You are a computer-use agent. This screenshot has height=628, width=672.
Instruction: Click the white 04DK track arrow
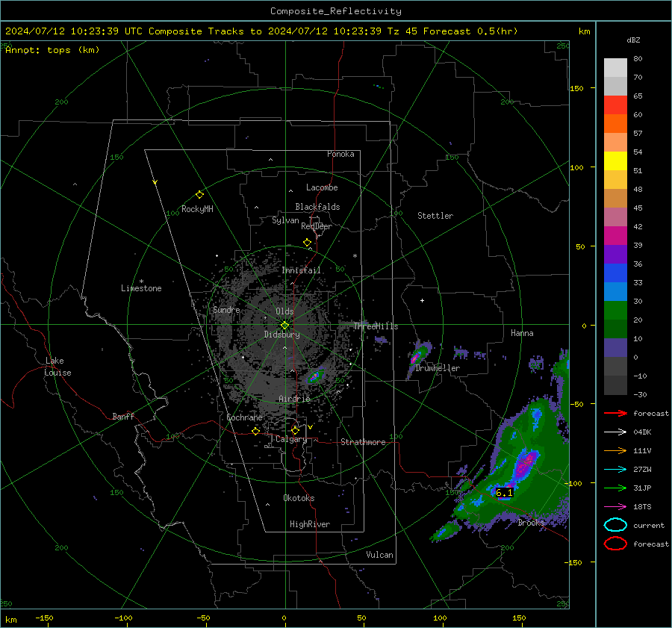coord(615,432)
